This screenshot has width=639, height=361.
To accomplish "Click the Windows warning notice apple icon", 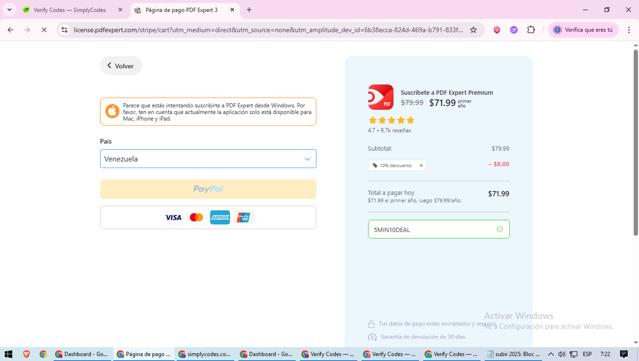I will pyautogui.click(x=112, y=111).
